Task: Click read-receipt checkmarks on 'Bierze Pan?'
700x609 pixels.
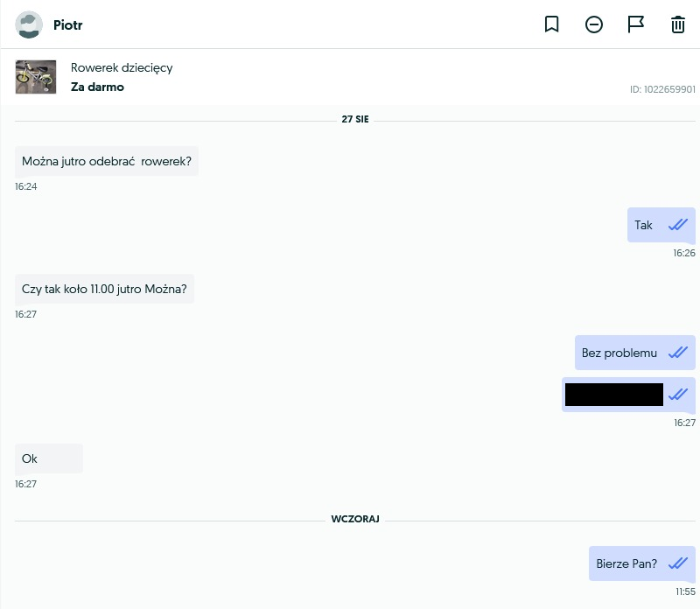Action: click(678, 563)
